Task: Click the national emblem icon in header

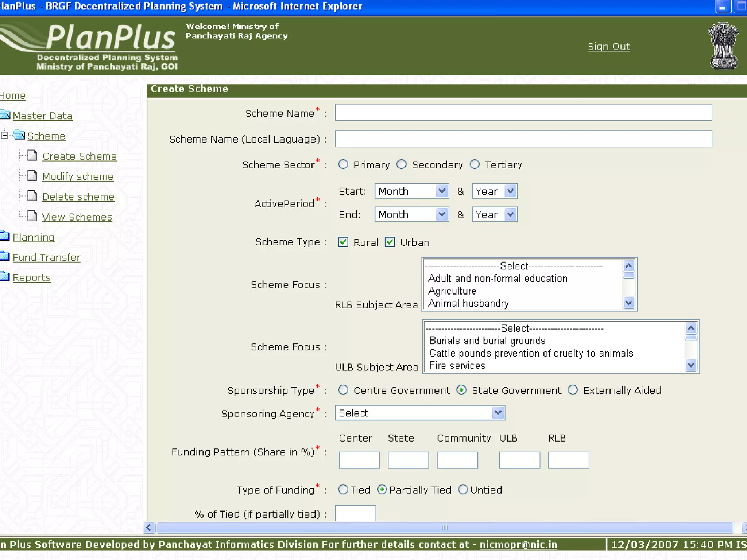Action: click(x=723, y=46)
